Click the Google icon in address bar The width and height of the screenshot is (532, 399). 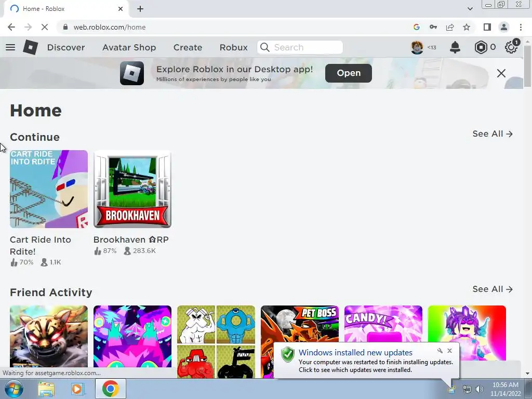point(417,27)
